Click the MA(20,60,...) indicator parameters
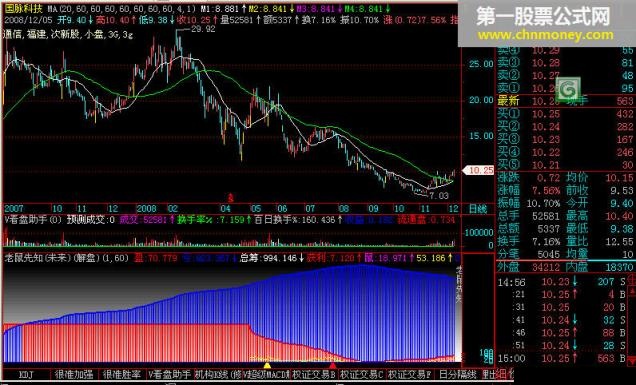 [x=121, y=9]
